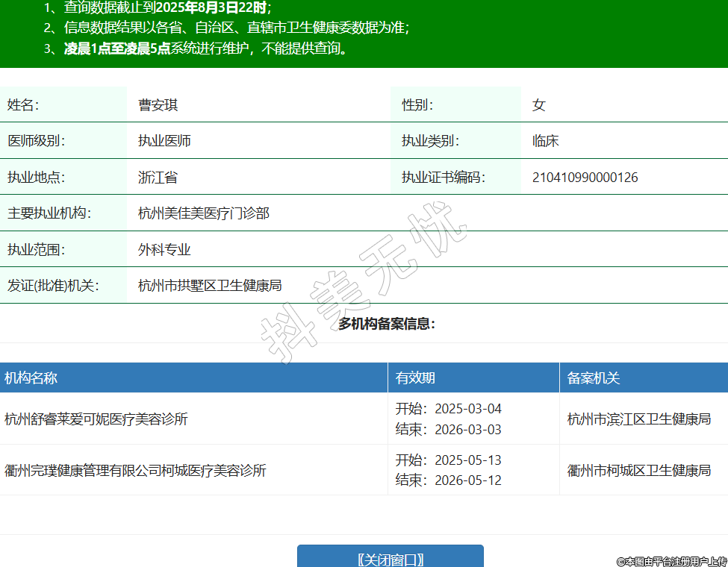Click the 有效期 column header
728x567 pixels.
415,378
